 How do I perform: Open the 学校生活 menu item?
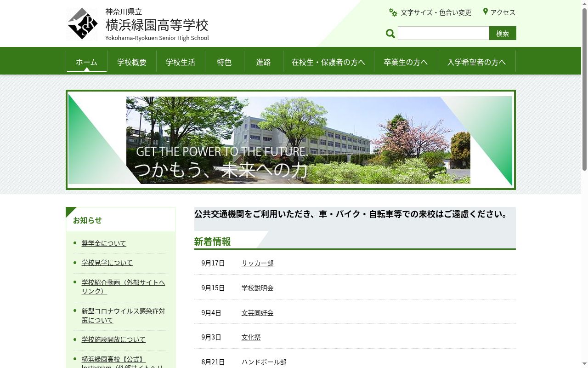[181, 62]
